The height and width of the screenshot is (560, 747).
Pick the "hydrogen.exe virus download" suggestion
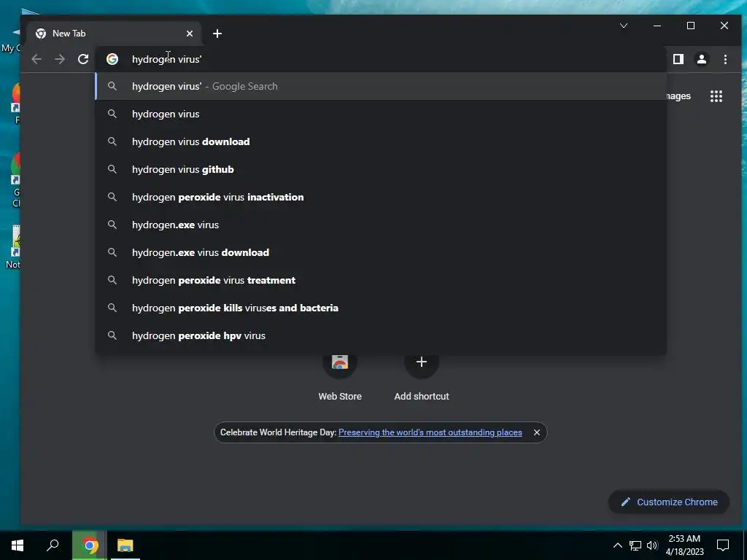tap(381, 252)
